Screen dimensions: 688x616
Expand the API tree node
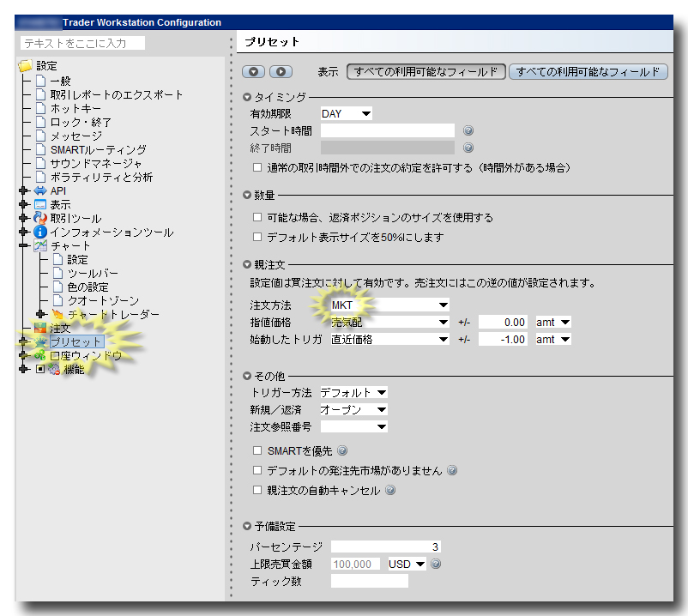click(x=24, y=190)
